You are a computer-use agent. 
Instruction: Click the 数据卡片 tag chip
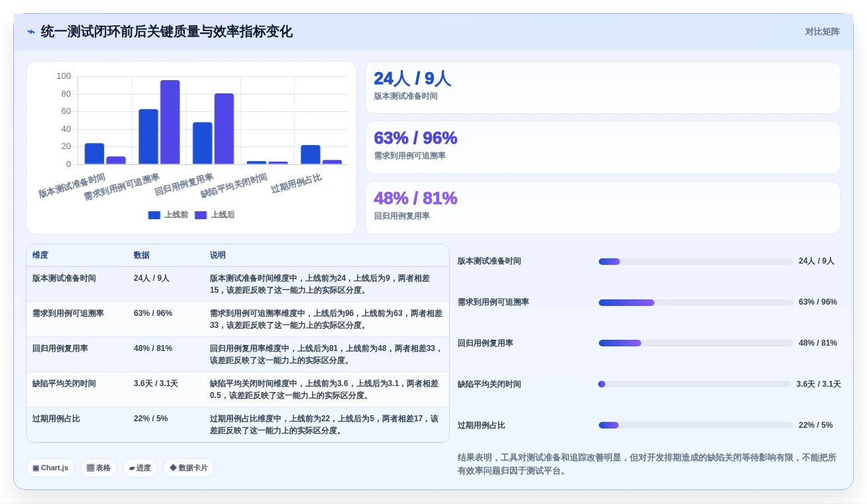point(189,468)
